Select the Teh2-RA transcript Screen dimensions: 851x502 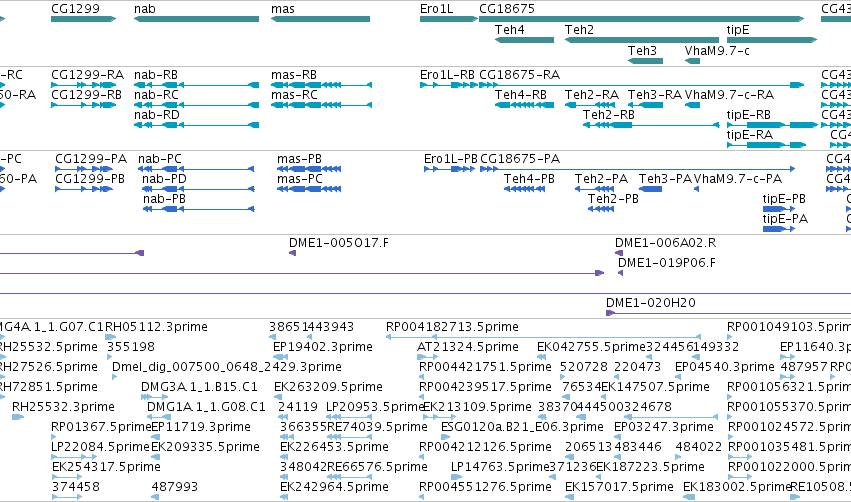tap(590, 105)
